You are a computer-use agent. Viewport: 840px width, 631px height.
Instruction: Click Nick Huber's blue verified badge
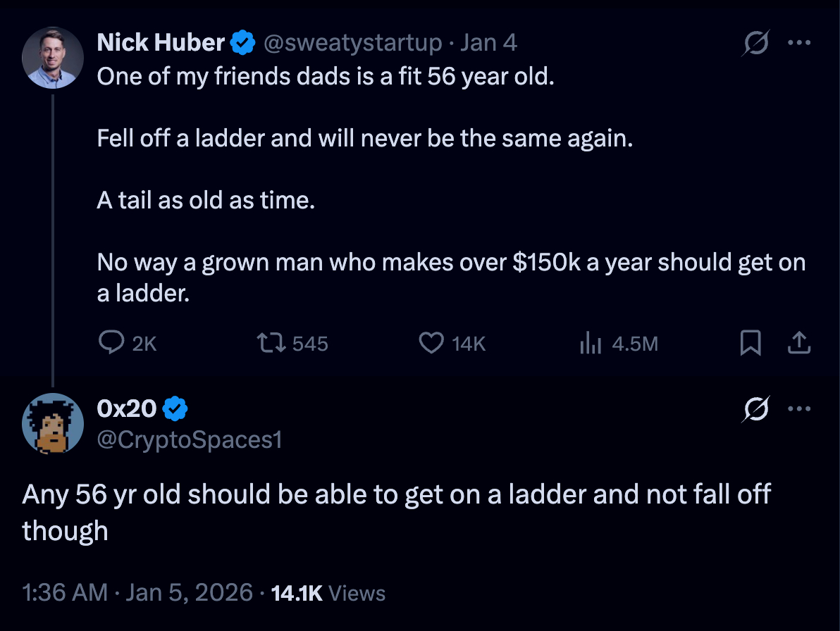point(243,44)
